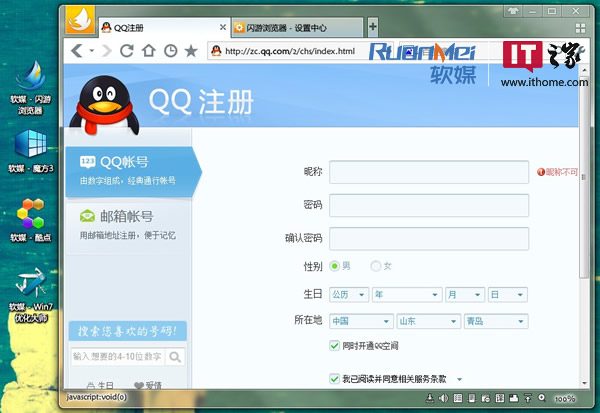Reload the page with refresh icon
600x413 pixels.
pos(127,51)
